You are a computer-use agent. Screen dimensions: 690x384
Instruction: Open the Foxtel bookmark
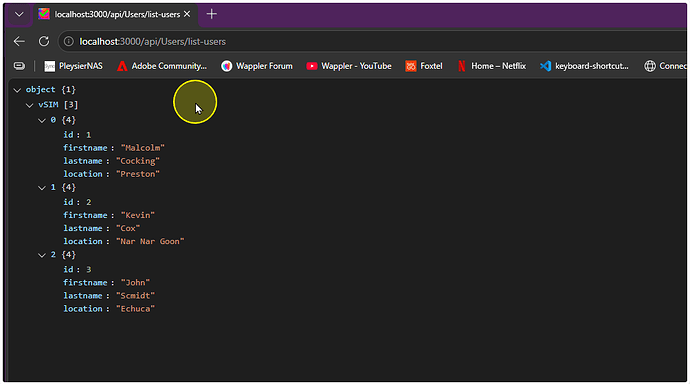424,66
